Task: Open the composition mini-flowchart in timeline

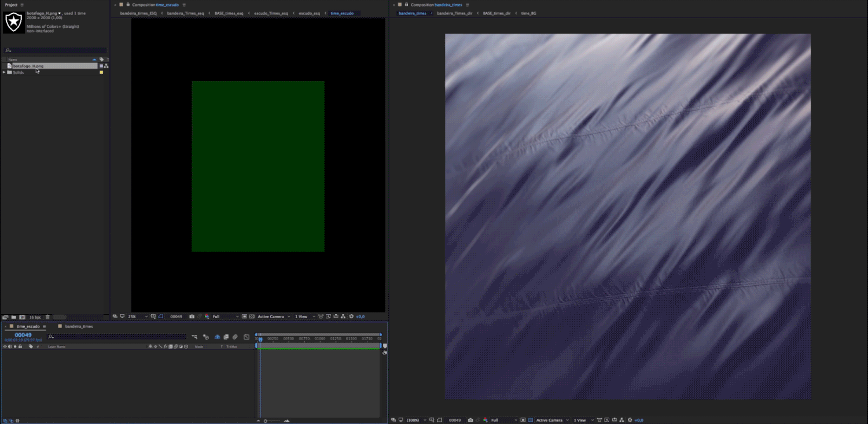Action: pos(194,337)
